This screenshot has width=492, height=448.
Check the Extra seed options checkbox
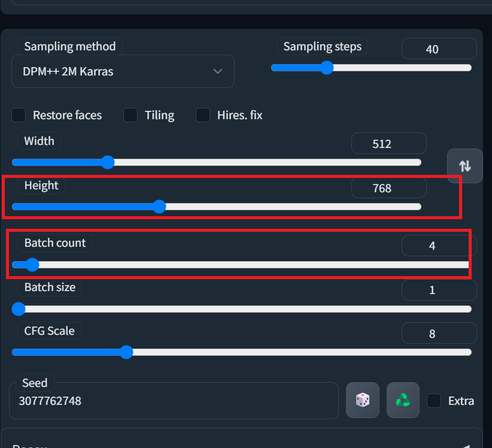[x=434, y=401]
